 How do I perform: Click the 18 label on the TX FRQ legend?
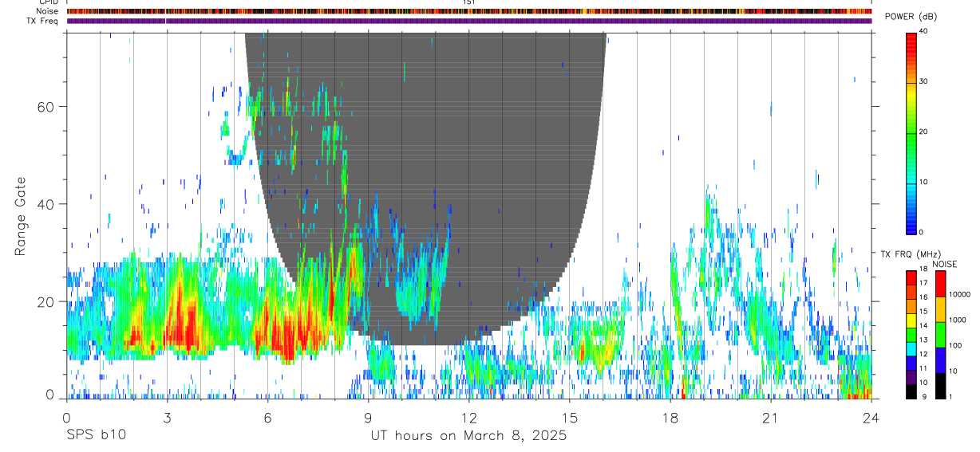coord(923,270)
